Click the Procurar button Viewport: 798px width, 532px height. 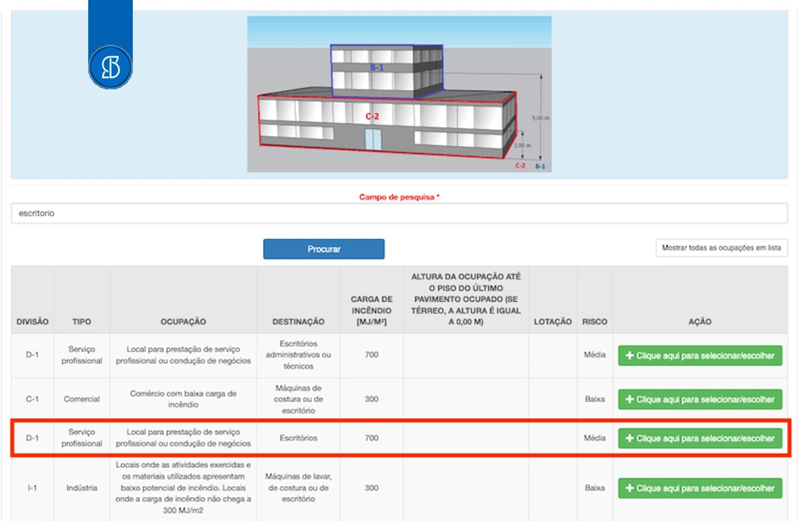(324, 249)
